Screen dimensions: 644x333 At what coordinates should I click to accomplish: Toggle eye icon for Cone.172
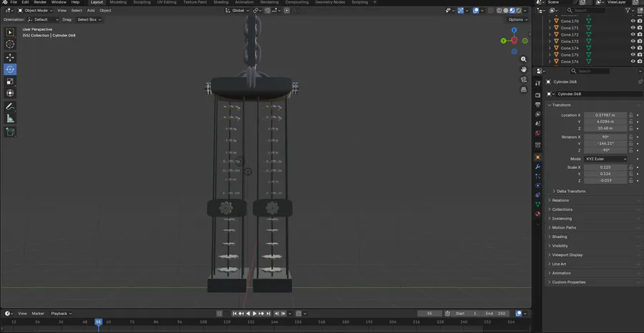pyautogui.click(x=633, y=34)
